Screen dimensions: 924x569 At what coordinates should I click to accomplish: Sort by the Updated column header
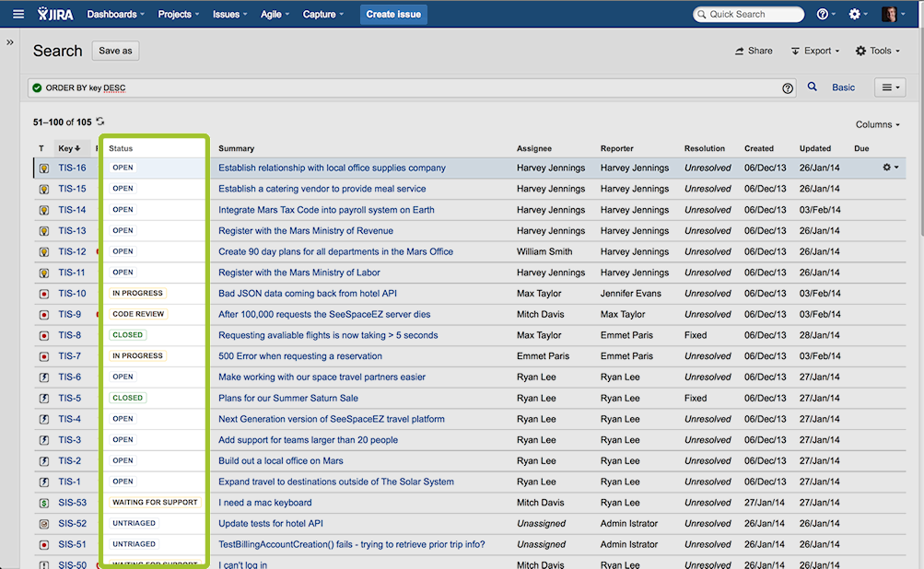815,148
